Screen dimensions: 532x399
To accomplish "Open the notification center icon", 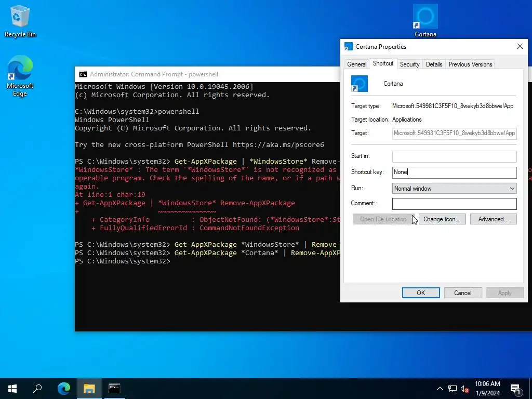I will [516, 389].
